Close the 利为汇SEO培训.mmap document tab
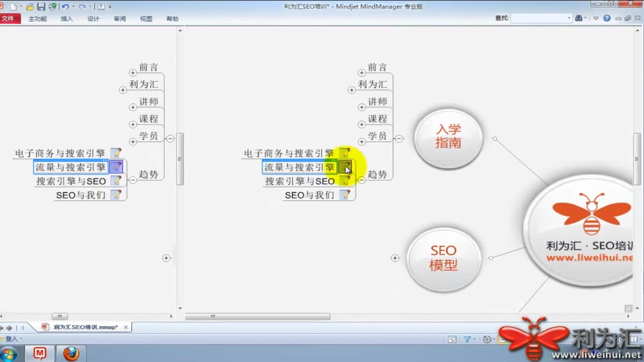The width and height of the screenshot is (644, 362). click(x=126, y=327)
